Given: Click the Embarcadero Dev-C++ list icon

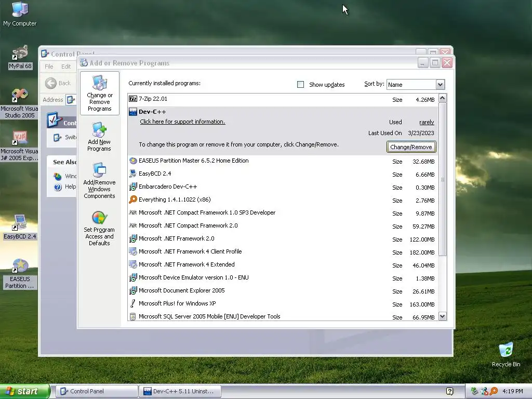Looking at the screenshot, I should (133, 187).
